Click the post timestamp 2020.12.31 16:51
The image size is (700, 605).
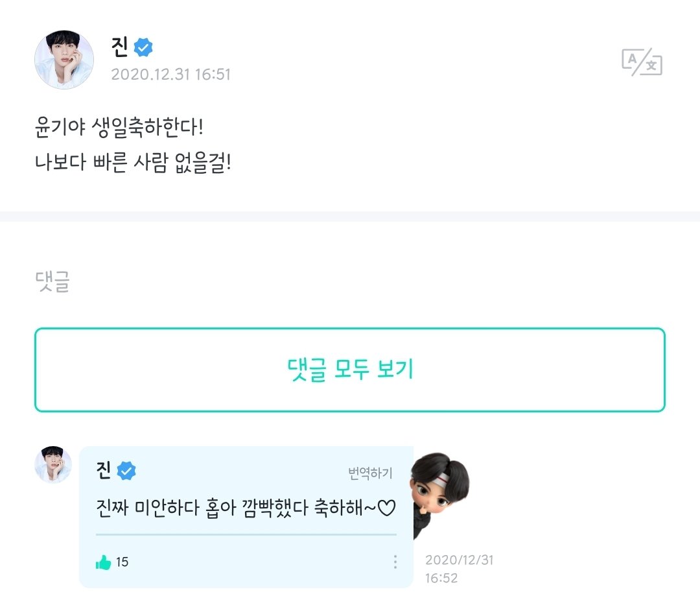click(170, 75)
